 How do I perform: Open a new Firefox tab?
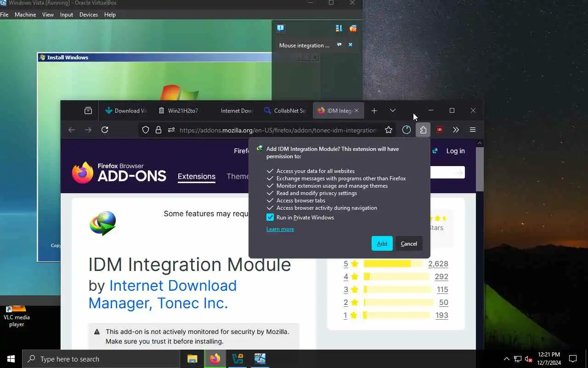click(x=374, y=110)
